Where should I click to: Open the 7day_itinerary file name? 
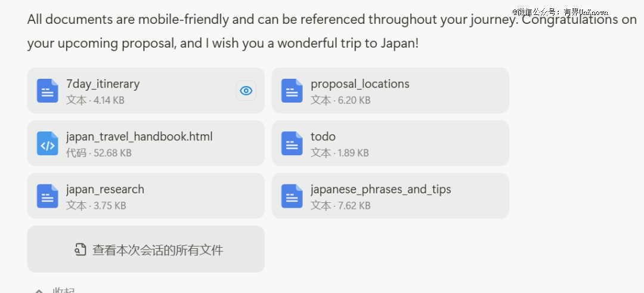(x=103, y=84)
